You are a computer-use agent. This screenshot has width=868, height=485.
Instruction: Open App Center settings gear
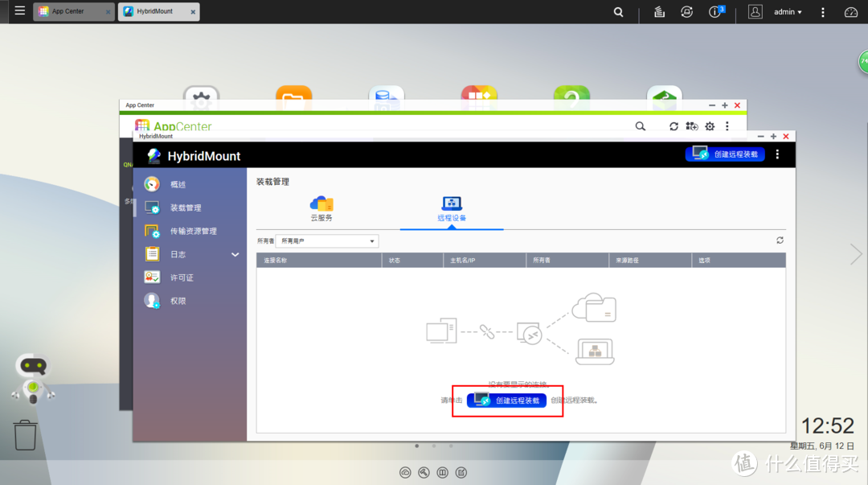click(710, 126)
